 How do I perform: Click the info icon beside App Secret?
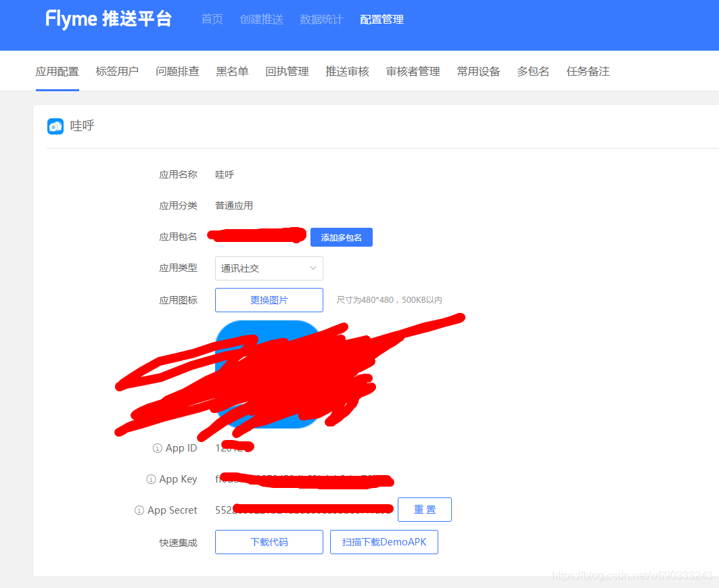[139, 510]
